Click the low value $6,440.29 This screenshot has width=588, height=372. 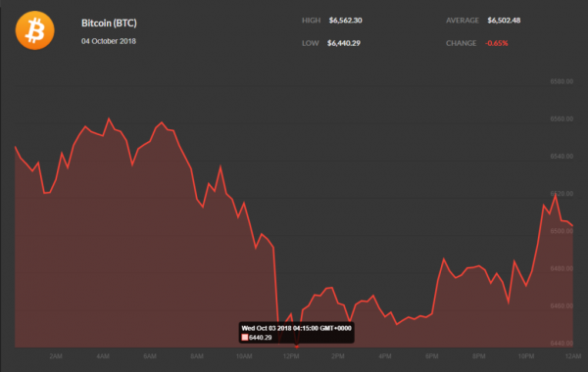pos(344,43)
